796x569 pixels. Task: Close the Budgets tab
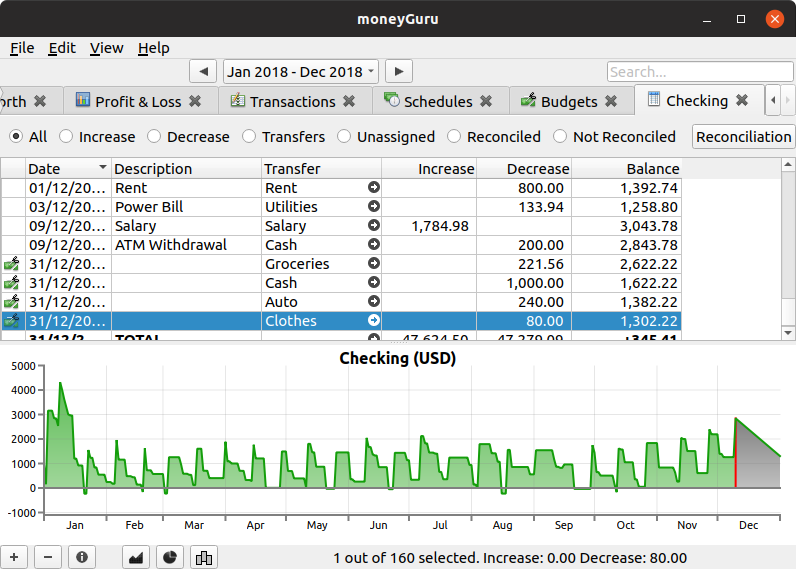coord(611,101)
